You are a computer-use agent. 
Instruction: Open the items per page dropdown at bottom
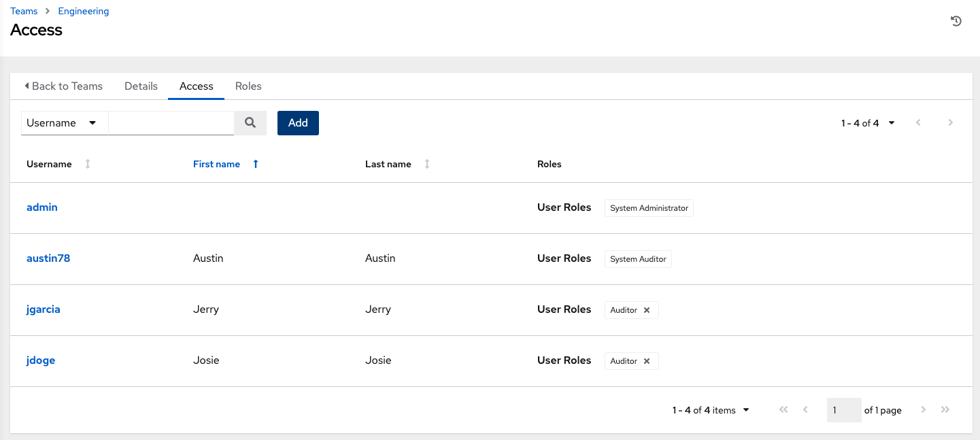pos(746,409)
